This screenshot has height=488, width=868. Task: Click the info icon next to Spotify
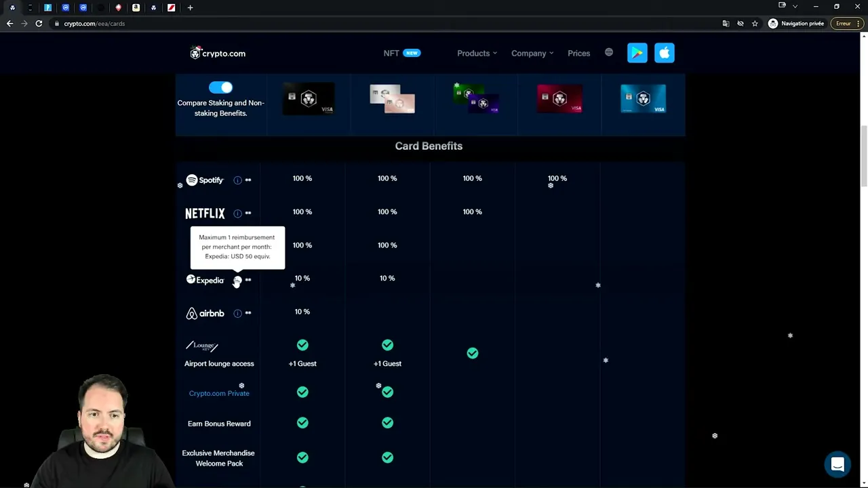[237, 180]
